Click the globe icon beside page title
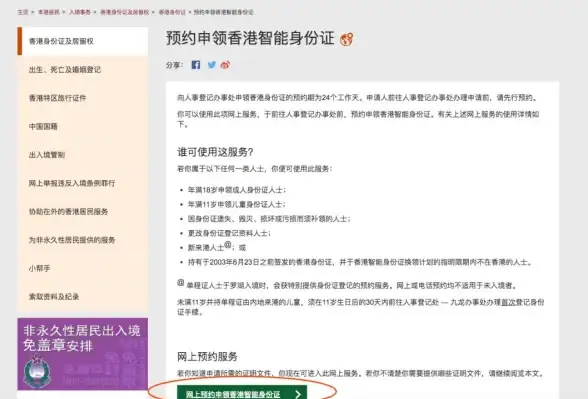The height and width of the screenshot is (399, 588). coord(346,39)
